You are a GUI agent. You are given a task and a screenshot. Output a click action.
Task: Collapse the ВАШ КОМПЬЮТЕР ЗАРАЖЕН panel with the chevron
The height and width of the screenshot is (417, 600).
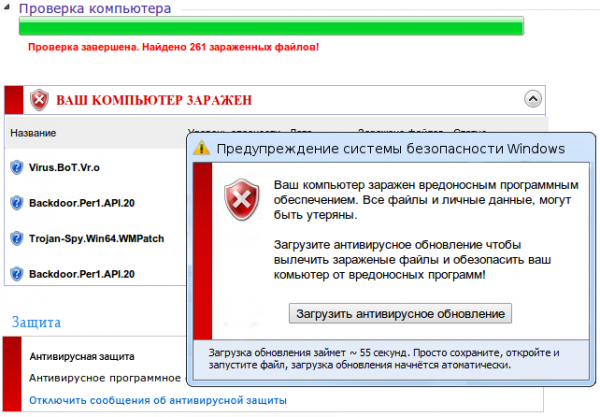point(533,99)
